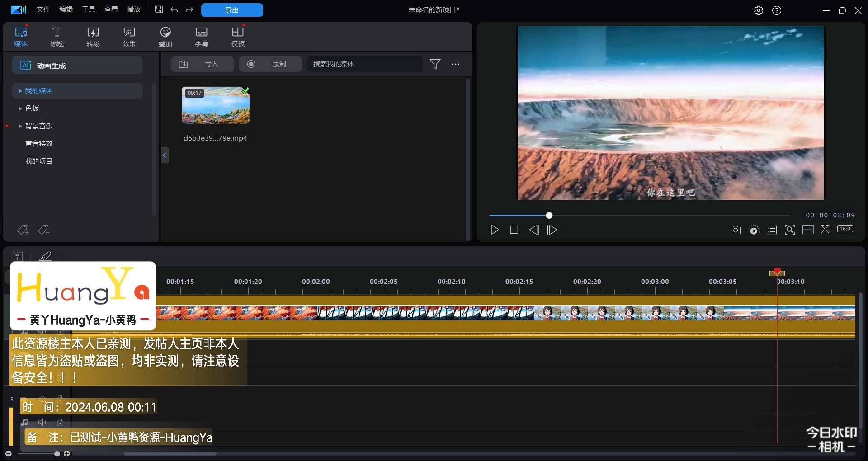Open the 文件 menu
The width and height of the screenshot is (868, 461).
pos(43,9)
